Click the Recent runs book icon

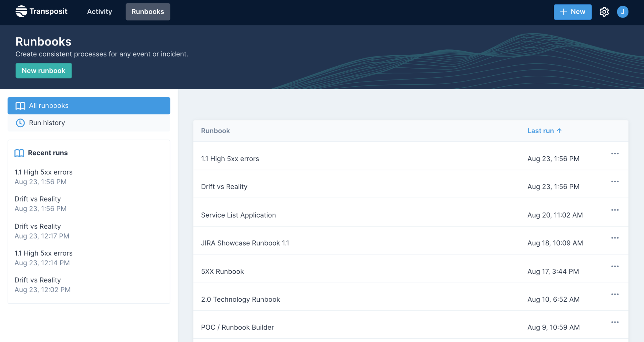point(19,153)
